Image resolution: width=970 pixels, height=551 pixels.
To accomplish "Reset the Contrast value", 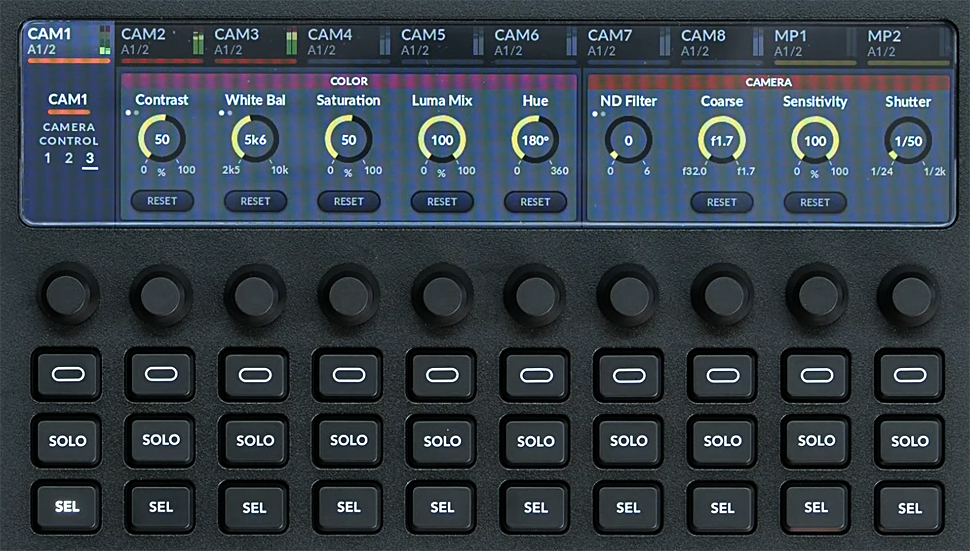I will (162, 201).
